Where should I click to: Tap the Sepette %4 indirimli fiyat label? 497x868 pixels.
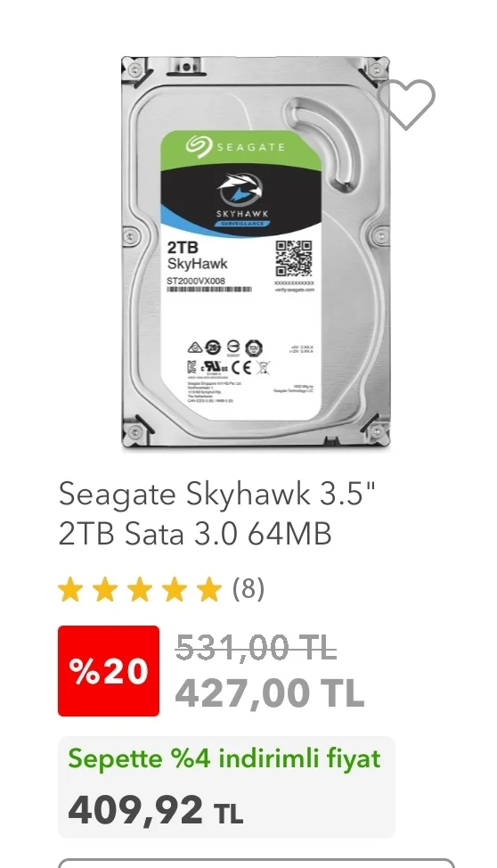(224, 758)
